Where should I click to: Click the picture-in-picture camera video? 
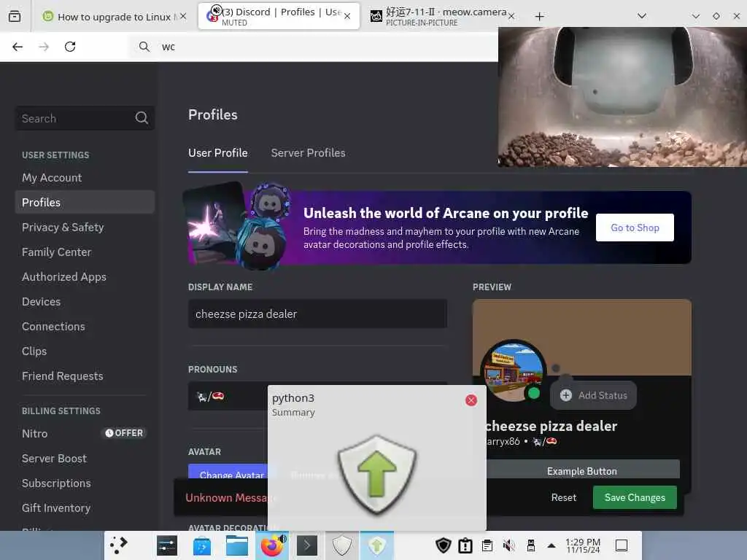(622, 97)
